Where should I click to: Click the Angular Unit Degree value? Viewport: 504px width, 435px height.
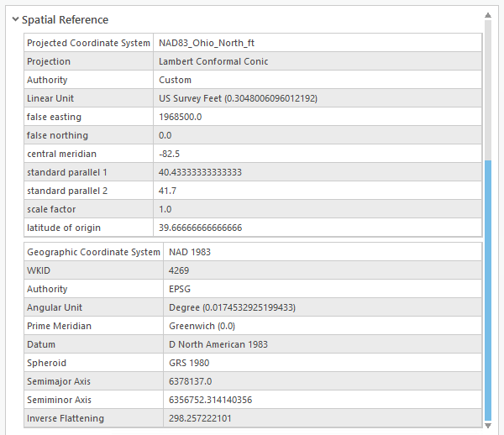pyautogui.click(x=232, y=307)
